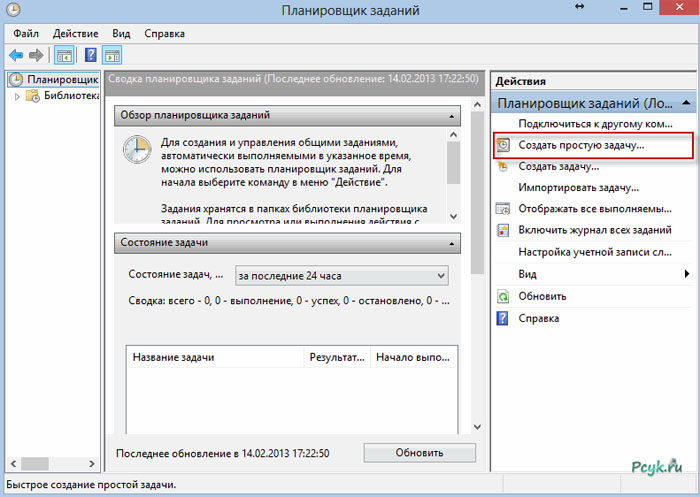Open the 'Файл' menu

[27, 33]
